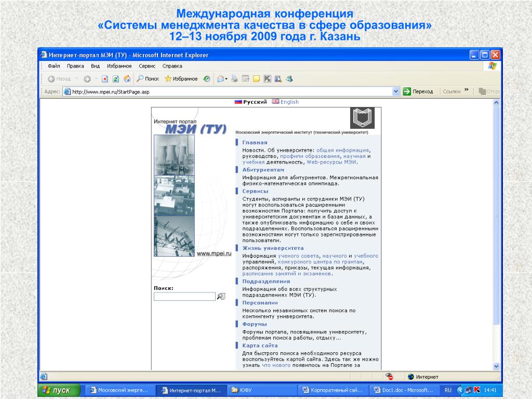This screenshot has height=399, width=532.
Task: Follow the Web-ресурсы МЭИ link
Action: point(331,162)
